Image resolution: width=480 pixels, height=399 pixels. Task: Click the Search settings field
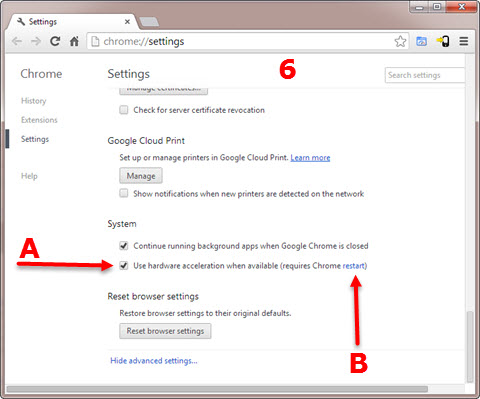click(x=425, y=75)
